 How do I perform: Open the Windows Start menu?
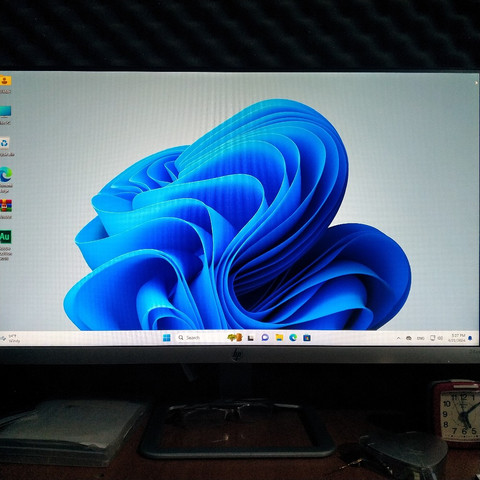coord(167,338)
